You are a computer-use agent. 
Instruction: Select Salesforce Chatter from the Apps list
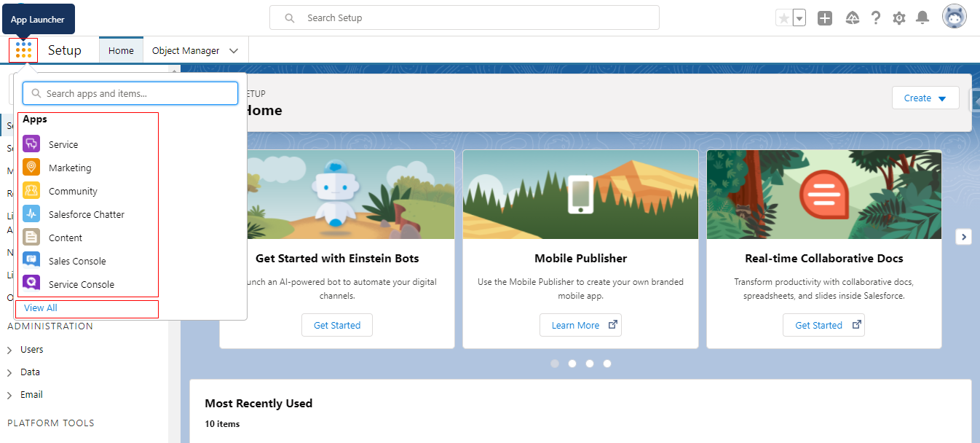pyautogui.click(x=87, y=214)
